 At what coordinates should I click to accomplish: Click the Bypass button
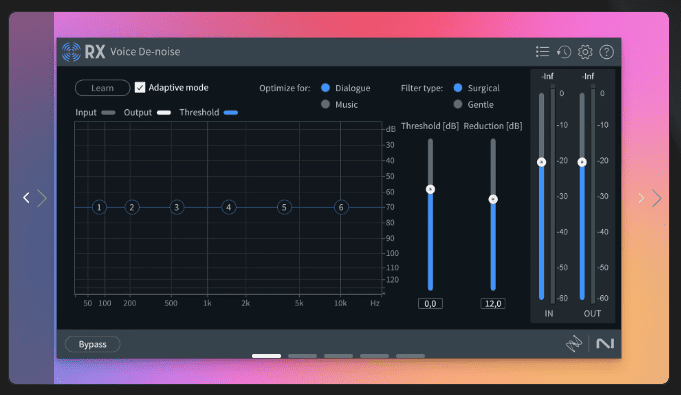click(93, 344)
